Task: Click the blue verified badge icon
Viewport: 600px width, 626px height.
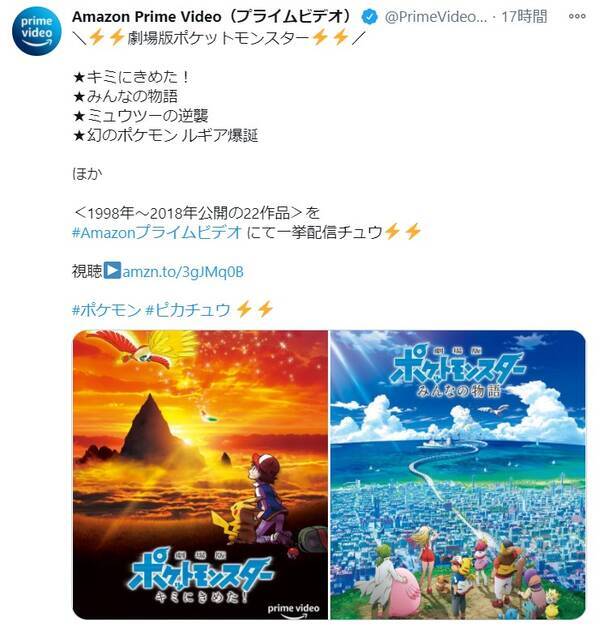Action: point(370,17)
